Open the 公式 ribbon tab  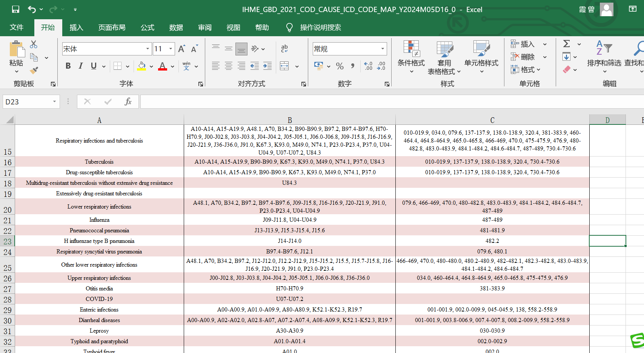(148, 28)
